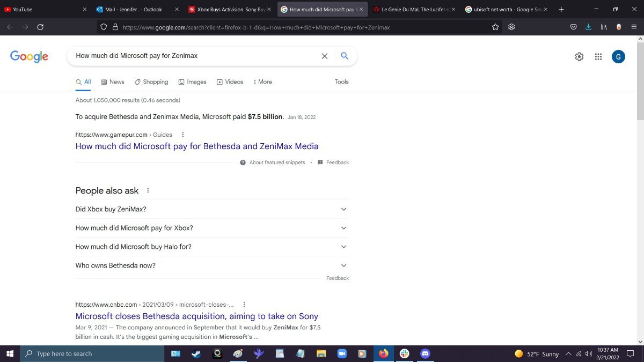Open 'Microsoft closes Bethesda acquisition' CNBC link

[x=197, y=316]
